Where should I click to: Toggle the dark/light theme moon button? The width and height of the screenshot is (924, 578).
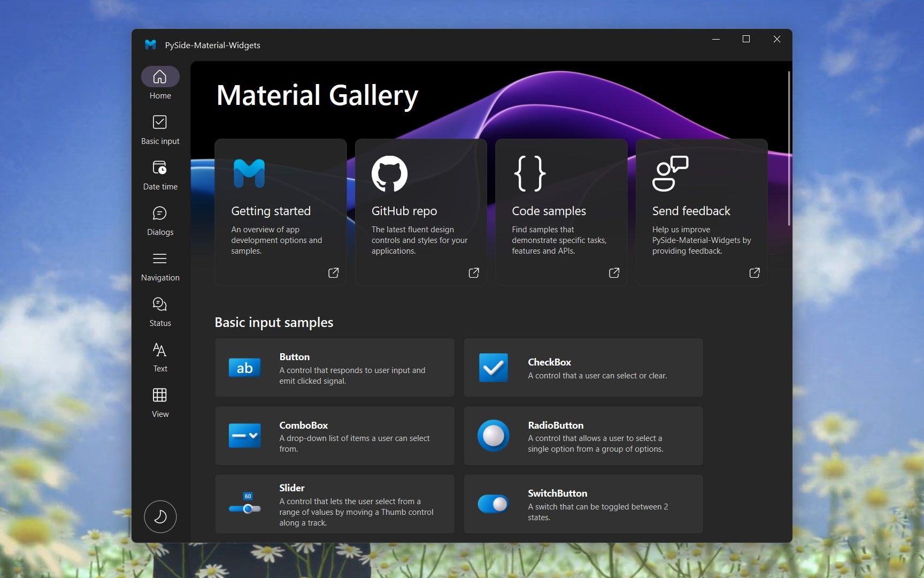pos(160,516)
